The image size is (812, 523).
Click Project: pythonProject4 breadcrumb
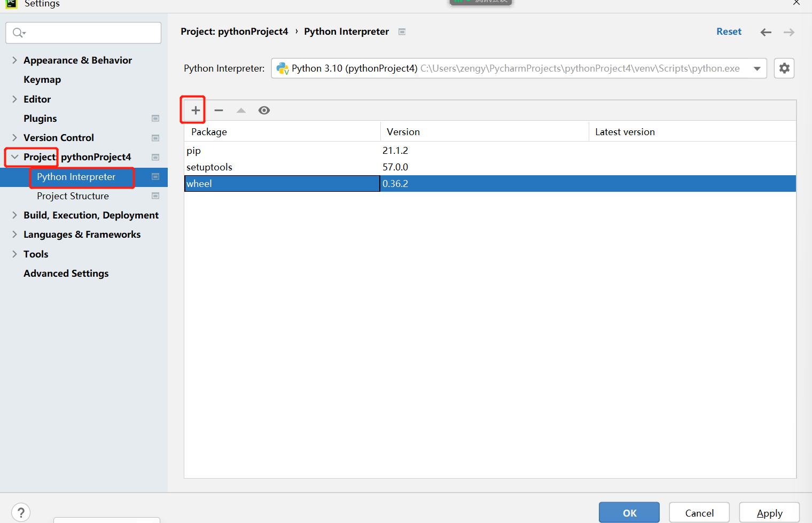click(x=234, y=32)
